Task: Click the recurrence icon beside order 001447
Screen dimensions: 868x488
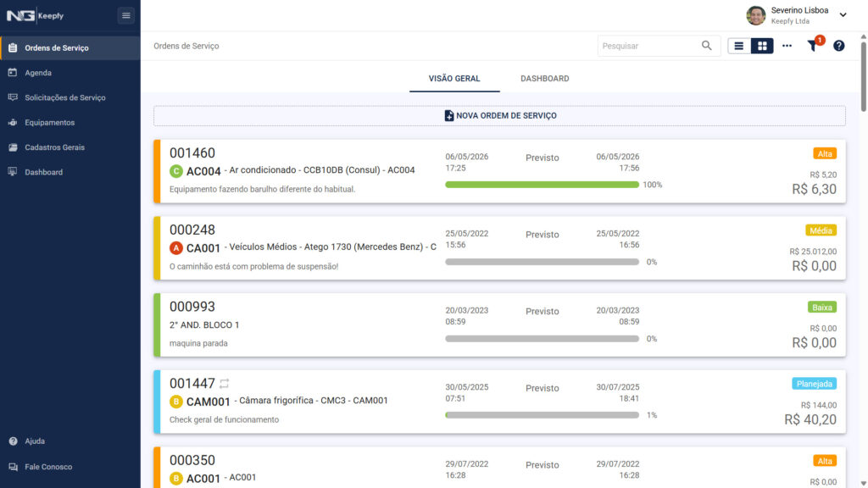Action: coord(224,384)
